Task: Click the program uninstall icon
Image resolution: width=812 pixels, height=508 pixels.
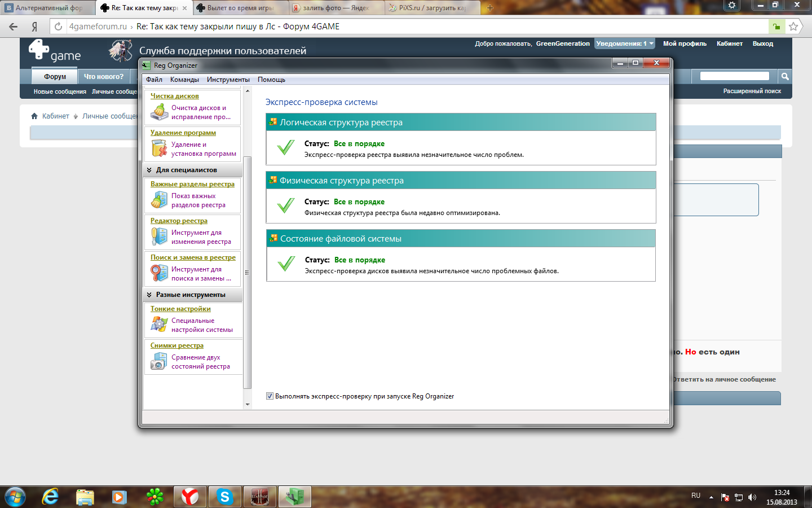Action: (x=160, y=149)
